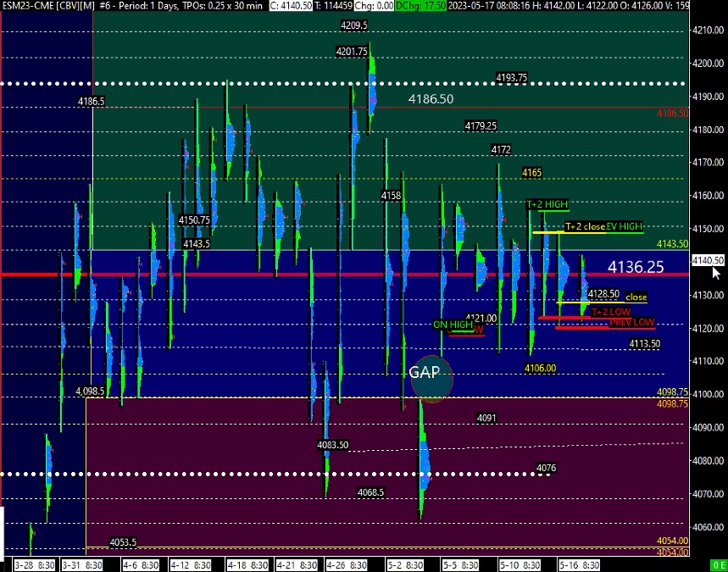
Task: Click the 5-16 8:30 date label
Action: pos(580,565)
